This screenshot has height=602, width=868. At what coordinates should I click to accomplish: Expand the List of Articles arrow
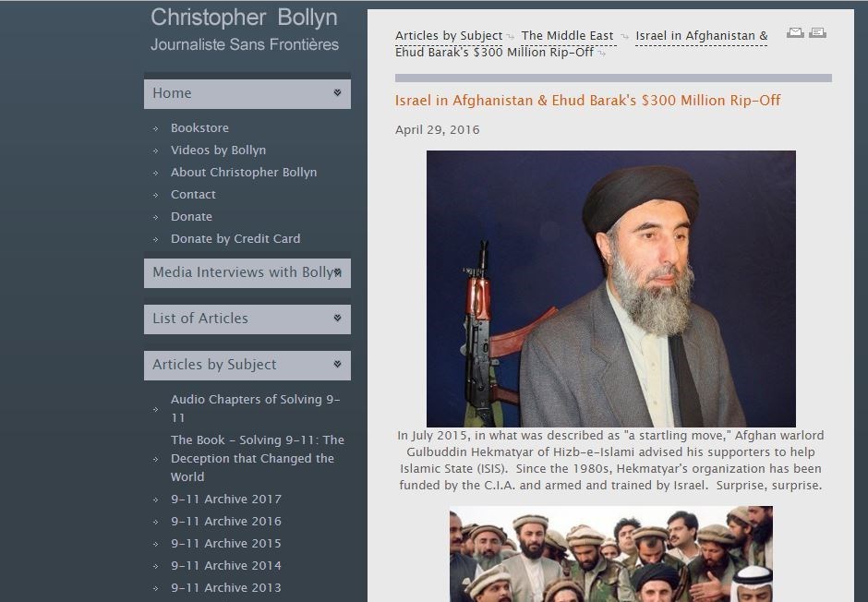337,319
